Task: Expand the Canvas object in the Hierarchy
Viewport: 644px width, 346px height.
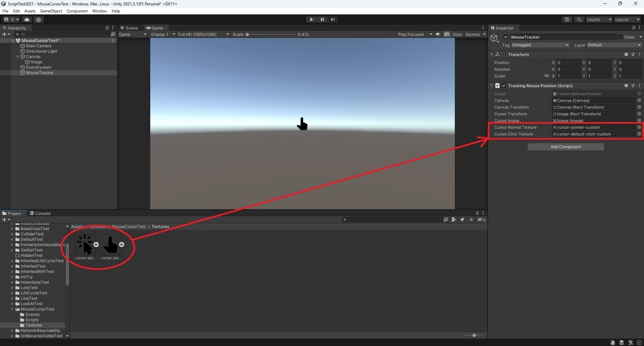Action: pos(18,57)
